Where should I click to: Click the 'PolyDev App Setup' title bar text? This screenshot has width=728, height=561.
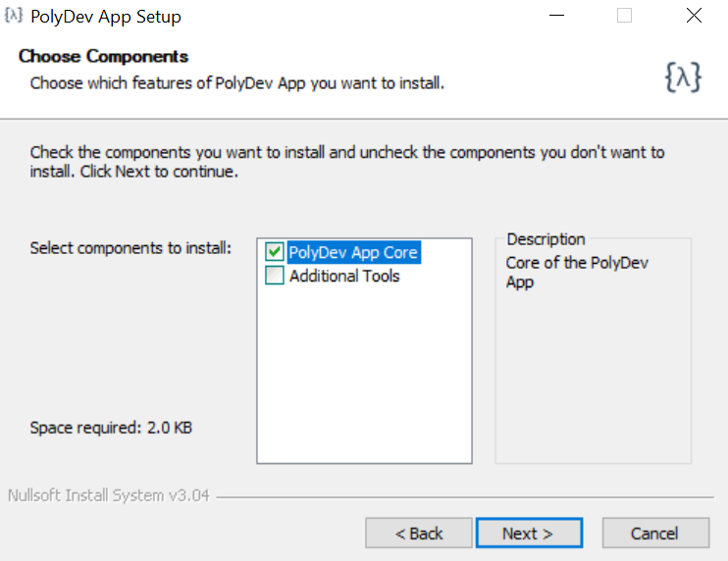pyautogui.click(x=106, y=17)
